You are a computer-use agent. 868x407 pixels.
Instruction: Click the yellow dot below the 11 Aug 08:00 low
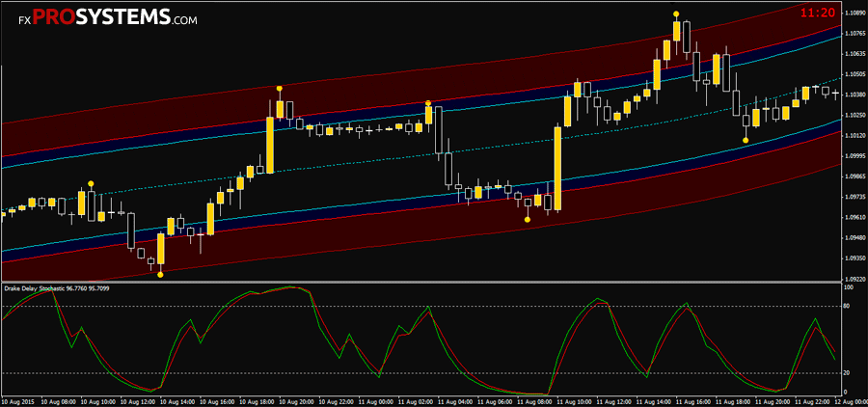[527, 220]
